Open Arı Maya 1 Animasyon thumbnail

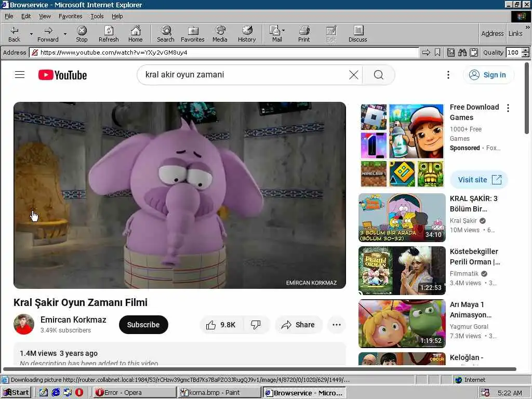402,323
